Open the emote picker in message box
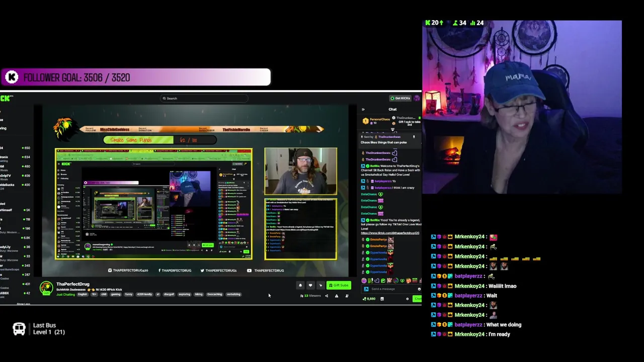 click(x=419, y=289)
